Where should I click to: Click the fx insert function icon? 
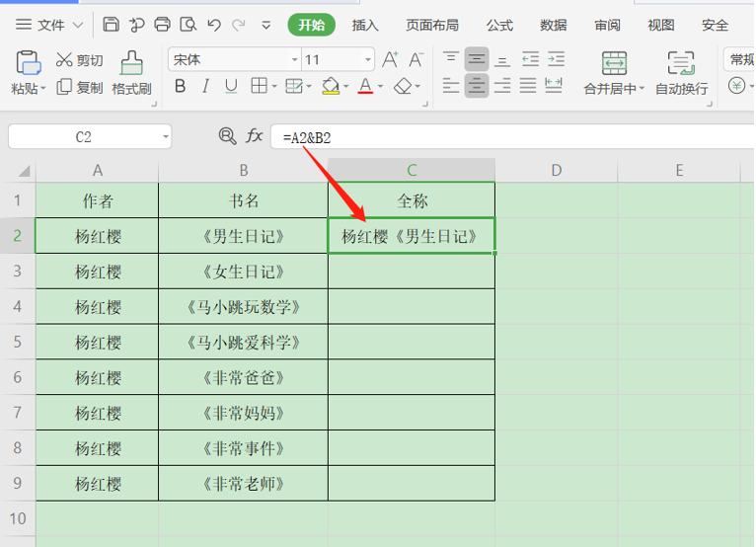click(254, 136)
